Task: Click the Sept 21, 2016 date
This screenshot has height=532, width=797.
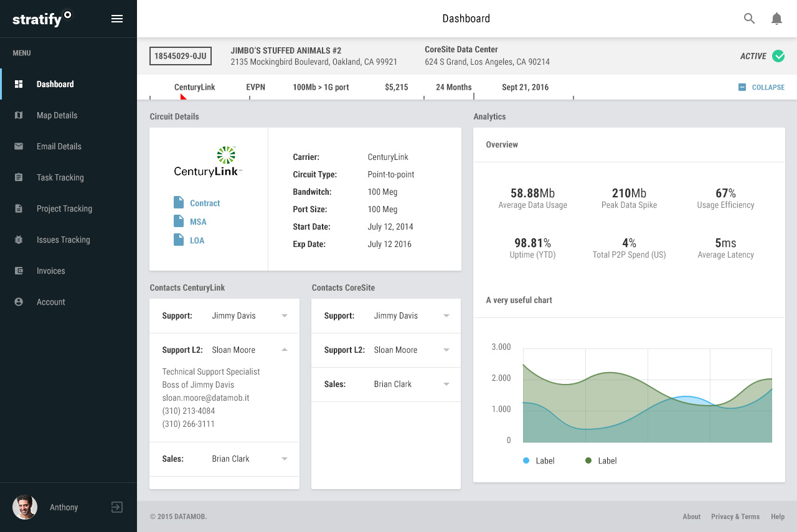Action: tap(526, 87)
